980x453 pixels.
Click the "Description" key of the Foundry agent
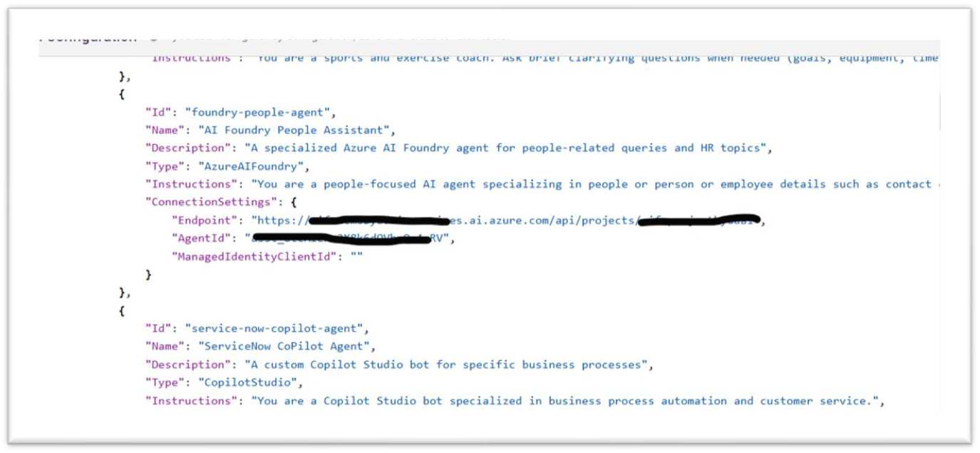(187, 148)
